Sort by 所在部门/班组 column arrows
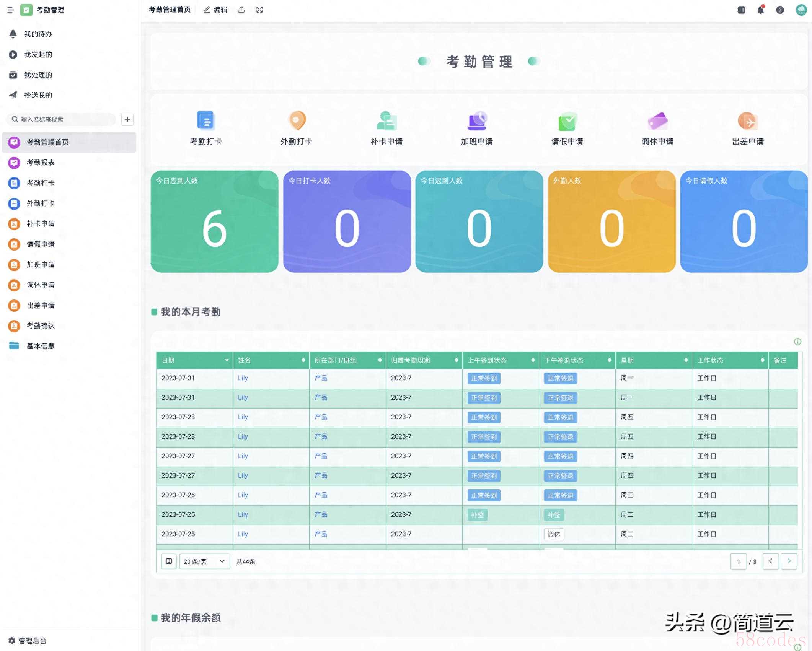 380,360
